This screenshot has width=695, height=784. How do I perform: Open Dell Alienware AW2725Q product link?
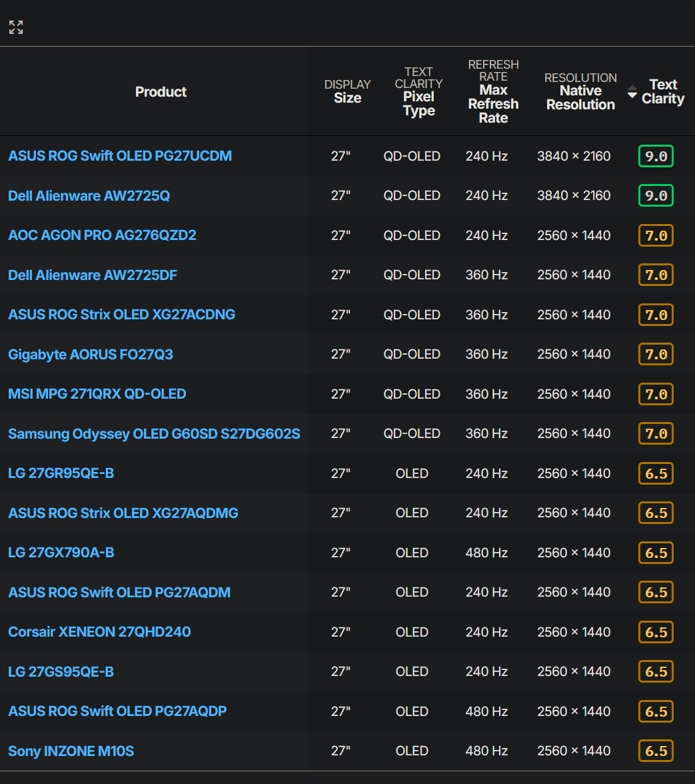coord(89,195)
